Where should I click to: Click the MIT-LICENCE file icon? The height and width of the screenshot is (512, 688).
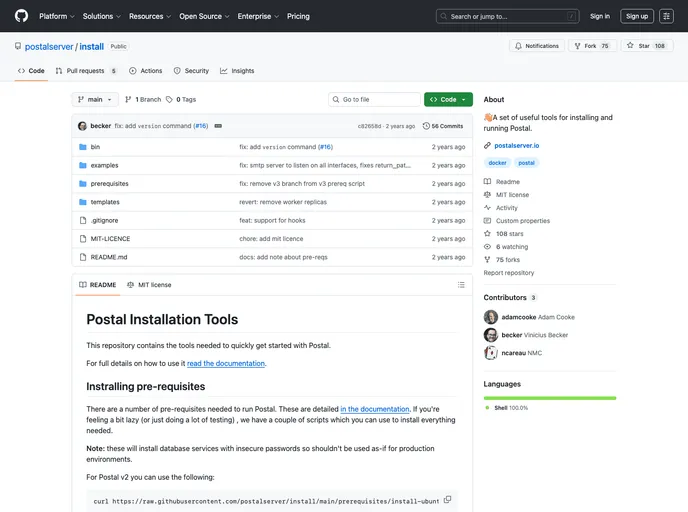click(x=82, y=239)
